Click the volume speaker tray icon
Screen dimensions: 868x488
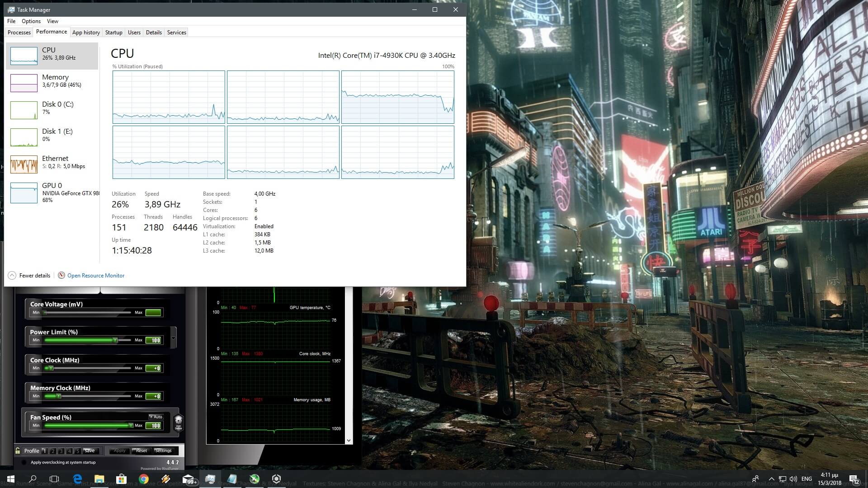[x=793, y=479]
